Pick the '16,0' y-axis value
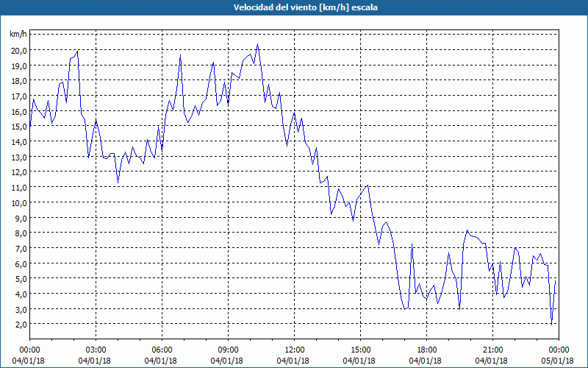The height and width of the screenshot is (368, 588). click(19, 111)
